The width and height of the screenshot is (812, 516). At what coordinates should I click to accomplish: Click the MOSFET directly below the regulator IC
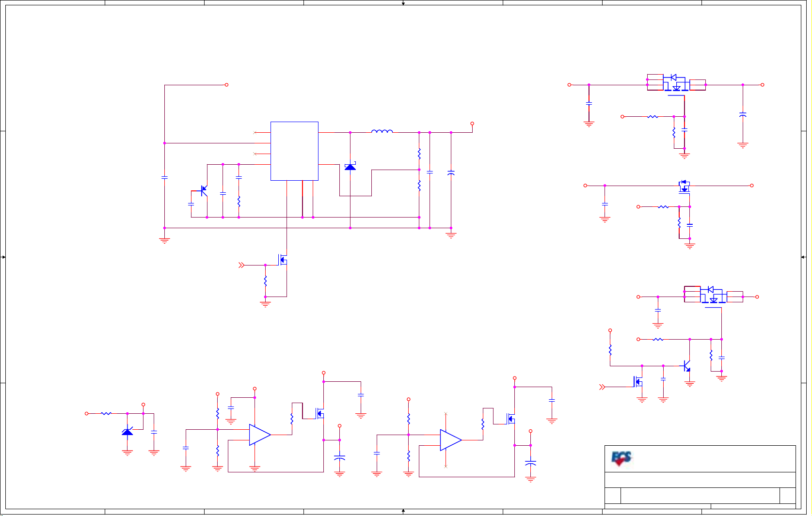[283, 260]
